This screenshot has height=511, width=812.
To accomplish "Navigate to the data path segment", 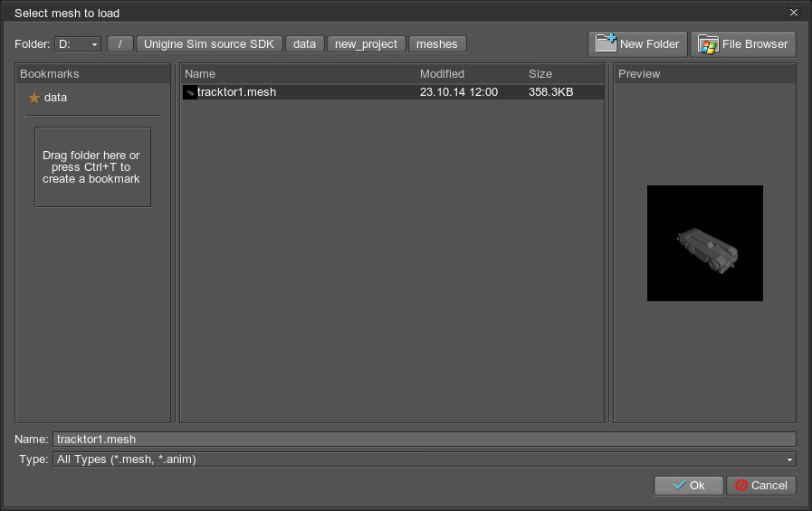I will click(x=304, y=44).
